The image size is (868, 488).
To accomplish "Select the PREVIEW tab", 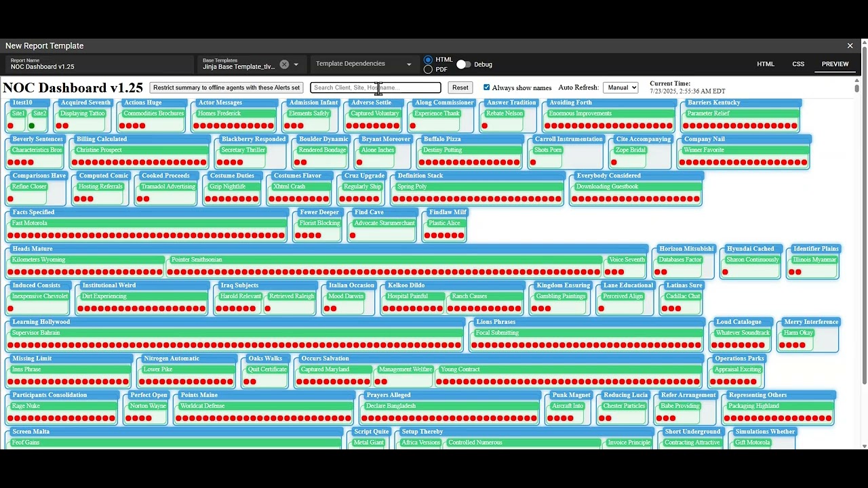I will 835,64.
